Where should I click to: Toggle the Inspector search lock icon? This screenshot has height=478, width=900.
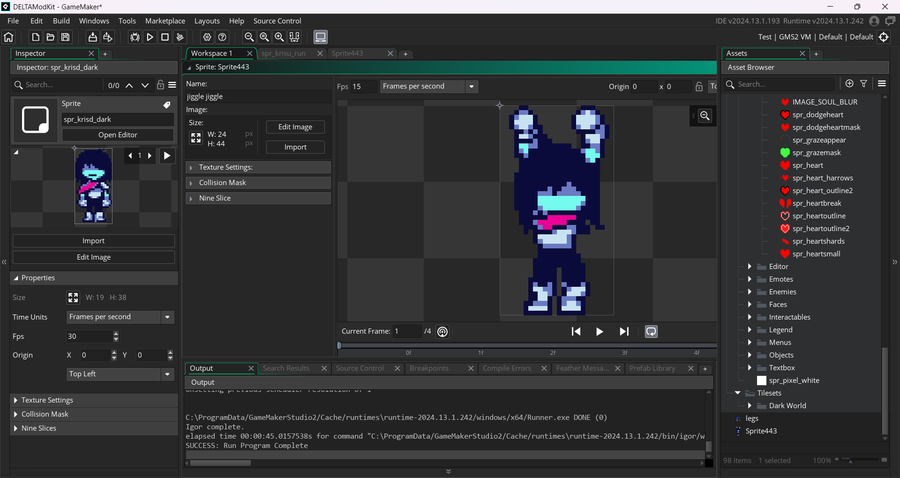click(x=160, y=85)
